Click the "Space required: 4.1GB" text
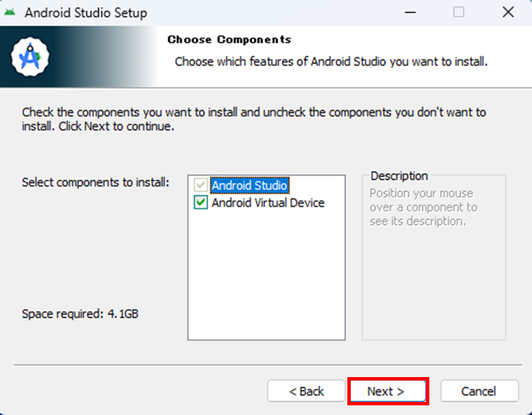532x415 pixels. (x=80, y=314)
